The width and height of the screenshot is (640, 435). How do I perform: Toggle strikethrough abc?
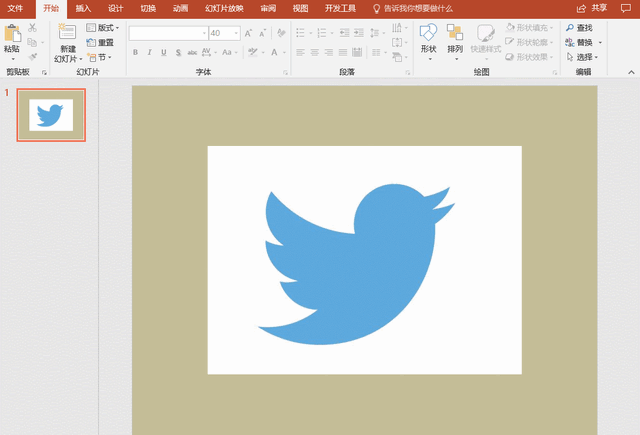[192, 52]
